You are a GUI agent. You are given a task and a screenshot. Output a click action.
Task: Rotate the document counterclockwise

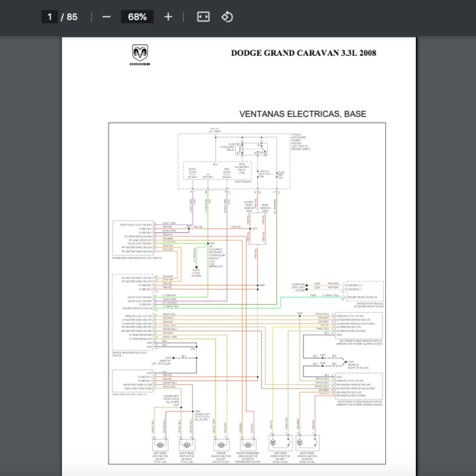[x=227, y=17]
